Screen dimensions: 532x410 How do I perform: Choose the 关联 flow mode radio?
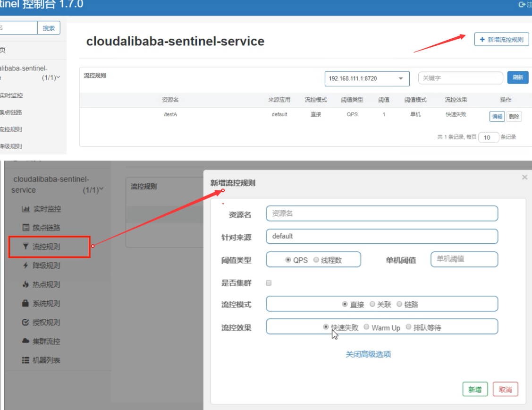(x=372, y=304)
